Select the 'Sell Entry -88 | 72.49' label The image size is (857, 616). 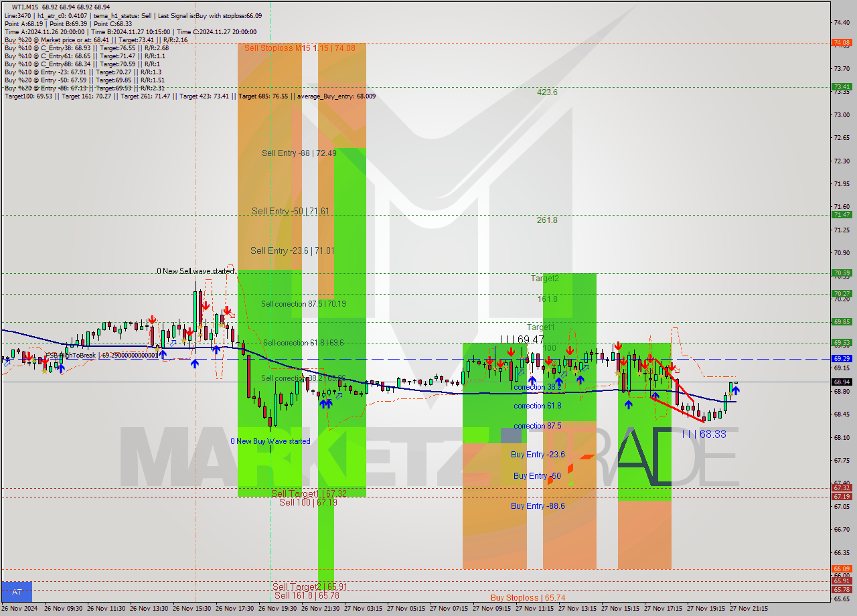299,153
